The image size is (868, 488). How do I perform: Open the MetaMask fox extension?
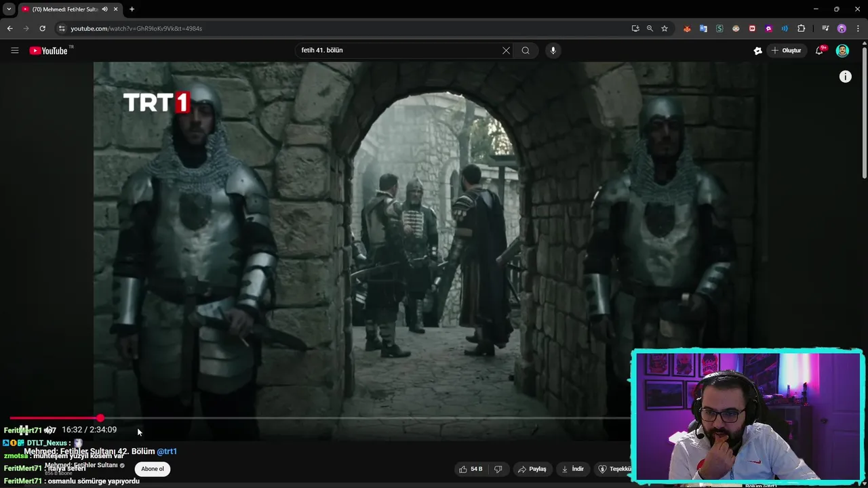[687, 28]
